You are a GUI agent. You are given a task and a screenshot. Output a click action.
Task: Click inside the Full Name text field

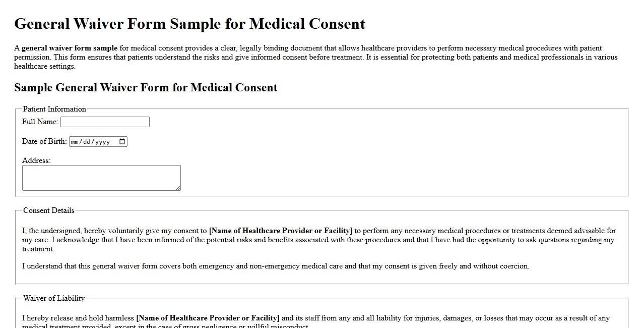click(x=104, y=122)
